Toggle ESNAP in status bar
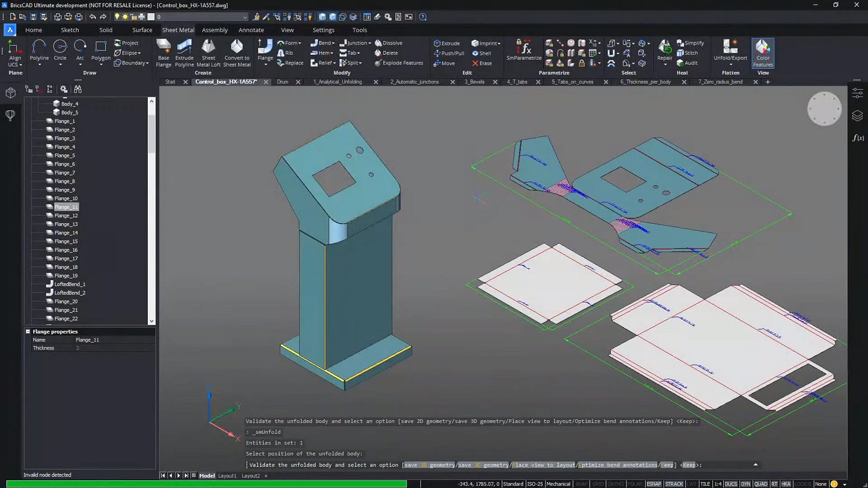The height and width of the screenshot is (488, 868). (x=653, y=484)
